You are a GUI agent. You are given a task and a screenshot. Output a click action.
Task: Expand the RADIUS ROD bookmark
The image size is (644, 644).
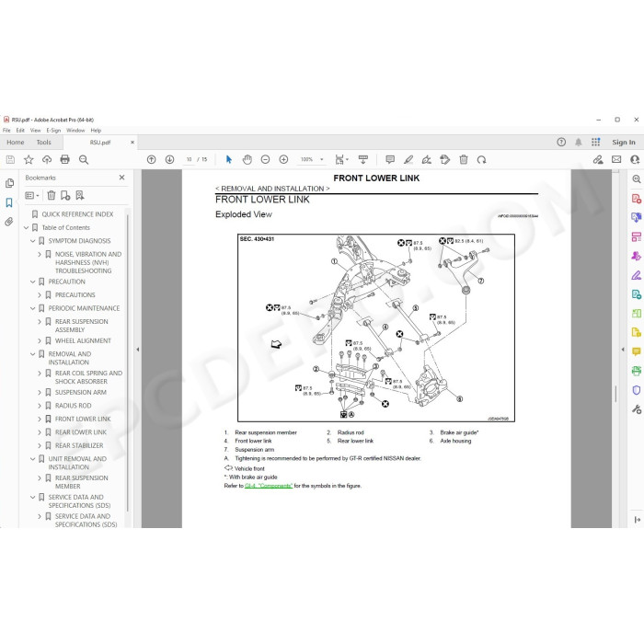click(40, 406)
